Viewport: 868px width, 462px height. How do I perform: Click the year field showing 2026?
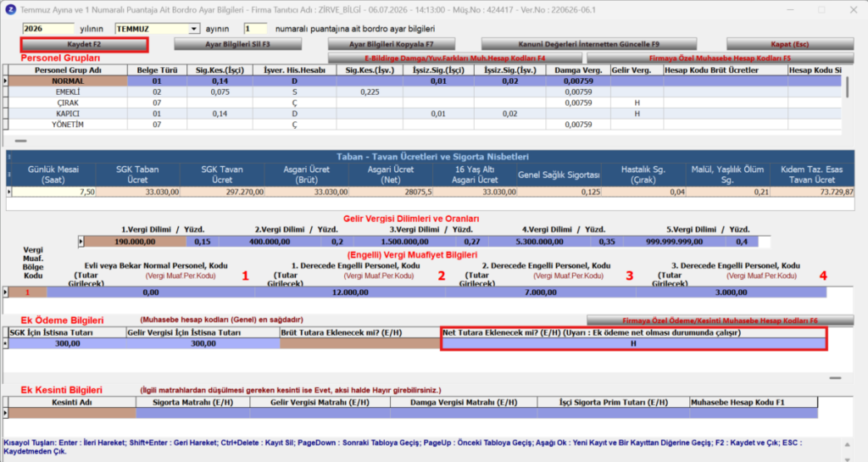point(48,29)
